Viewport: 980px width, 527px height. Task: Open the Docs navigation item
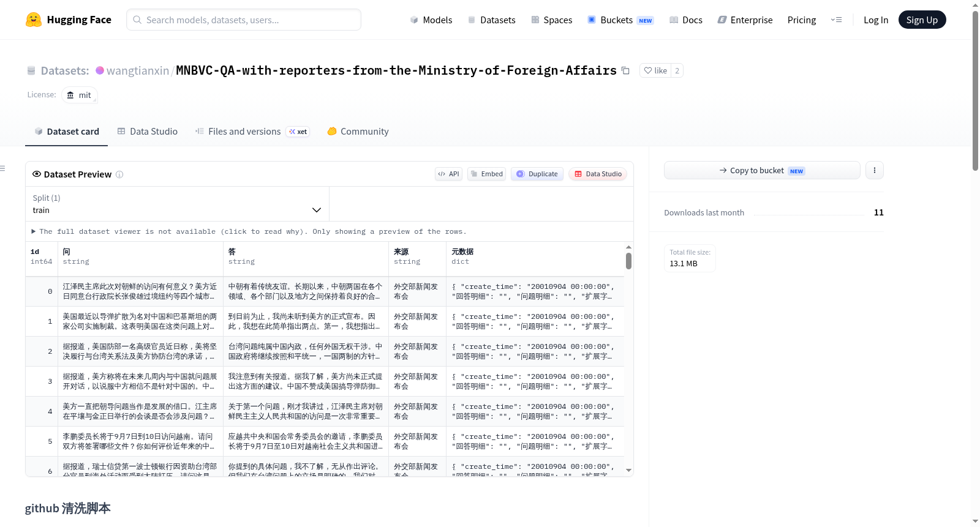(685, 20)
